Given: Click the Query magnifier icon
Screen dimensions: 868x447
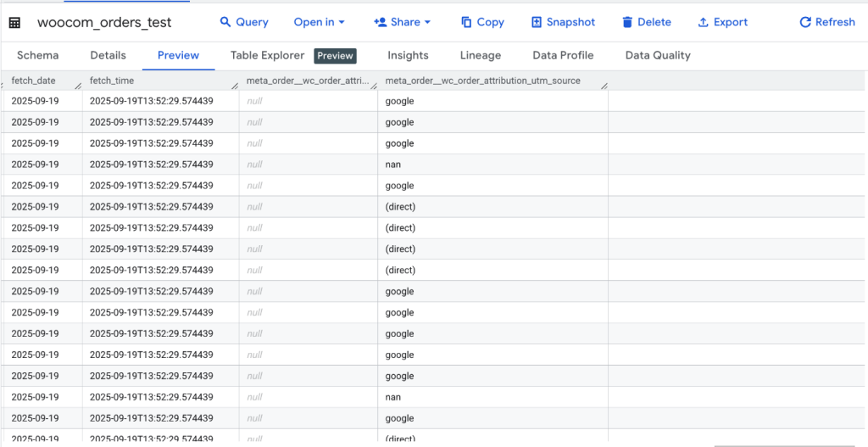Looking at the screenshot, I should [x=225, y=22].
